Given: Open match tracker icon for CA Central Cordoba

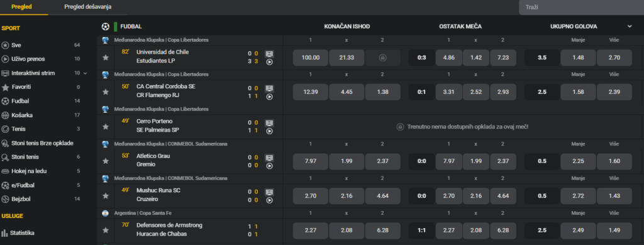Looking at the screenshot, I should [269, 88].
